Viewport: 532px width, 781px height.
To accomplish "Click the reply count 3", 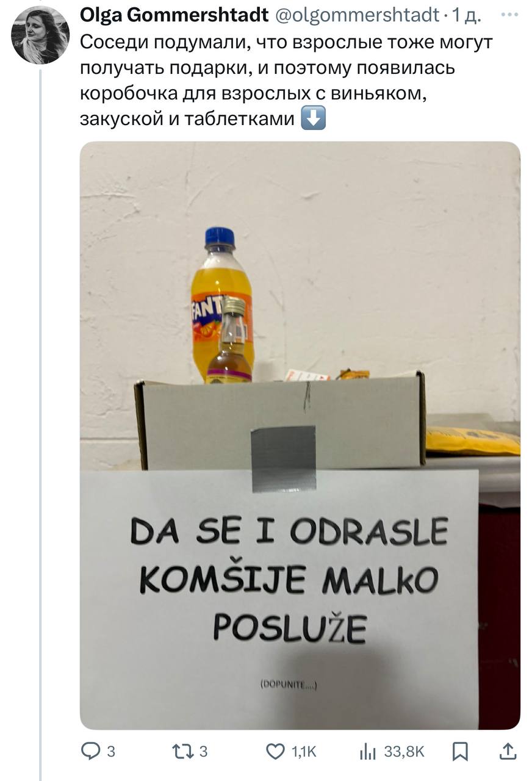I will [110, 752].
